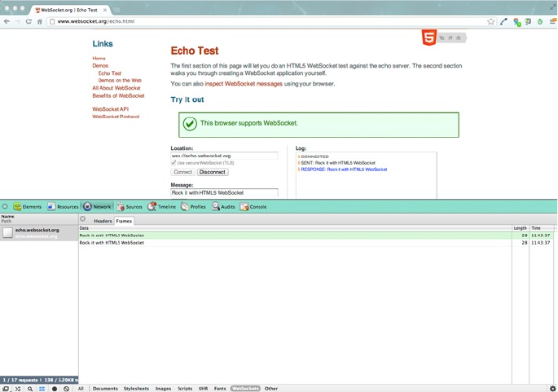The image size is (558, 392).
Task: Open the Console panel
Action: pos(253,206)
